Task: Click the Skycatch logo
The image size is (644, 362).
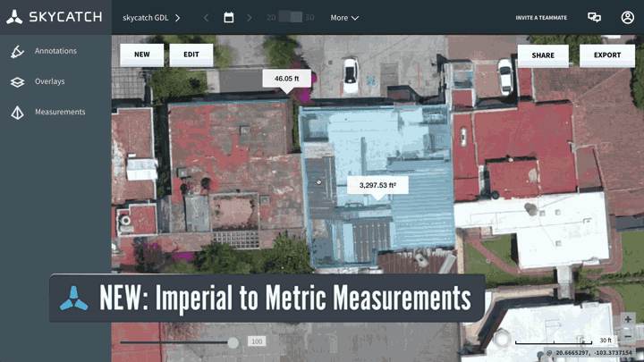Action: [x=55, y=17]
